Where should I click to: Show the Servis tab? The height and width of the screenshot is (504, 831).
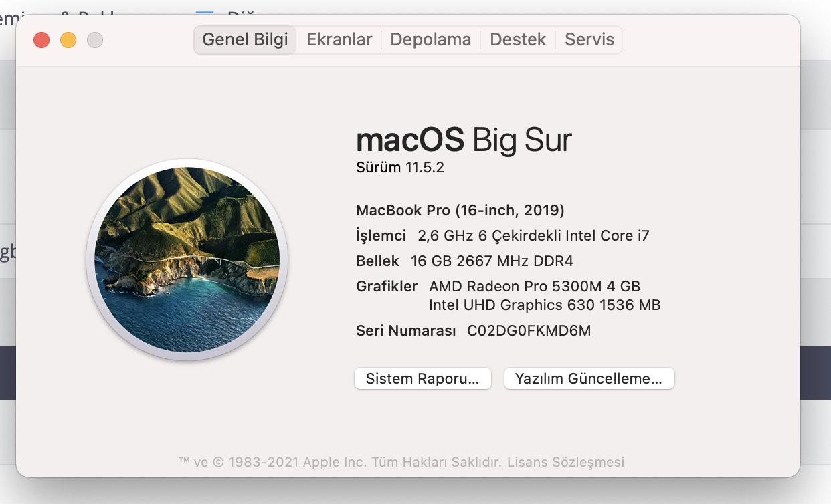589,40
